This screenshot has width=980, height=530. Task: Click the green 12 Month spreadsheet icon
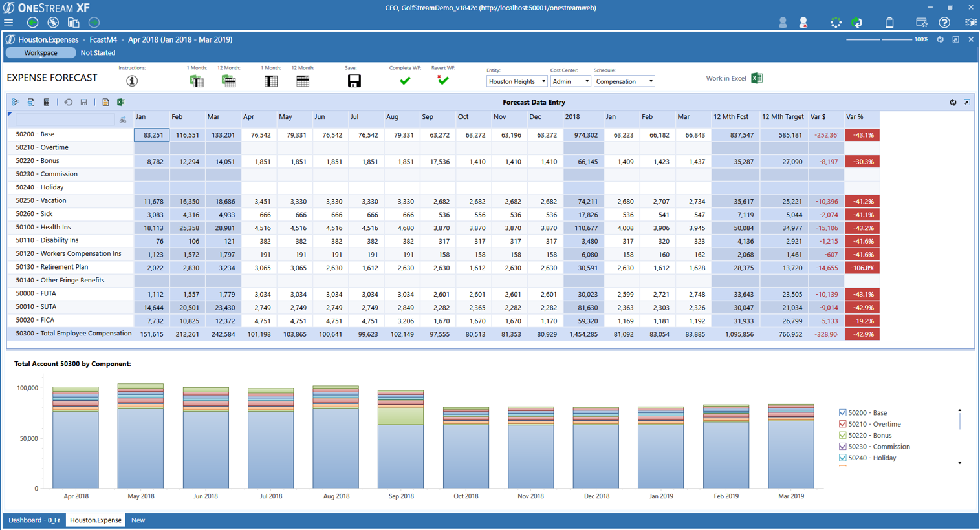tap(229, 81)
